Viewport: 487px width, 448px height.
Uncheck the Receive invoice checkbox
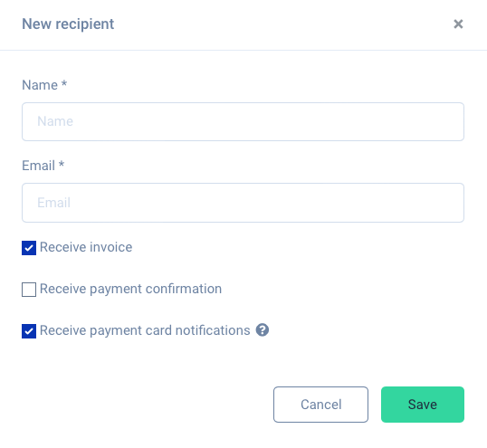(x=29, y=248)
